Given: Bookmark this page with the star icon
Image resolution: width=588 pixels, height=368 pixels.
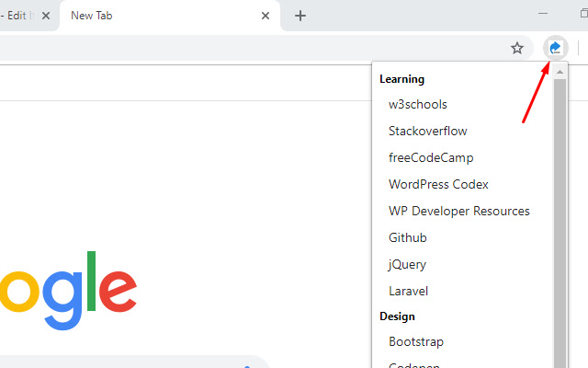Looking at the screenshot, I should pyautogui.click(x=517, y=48).
